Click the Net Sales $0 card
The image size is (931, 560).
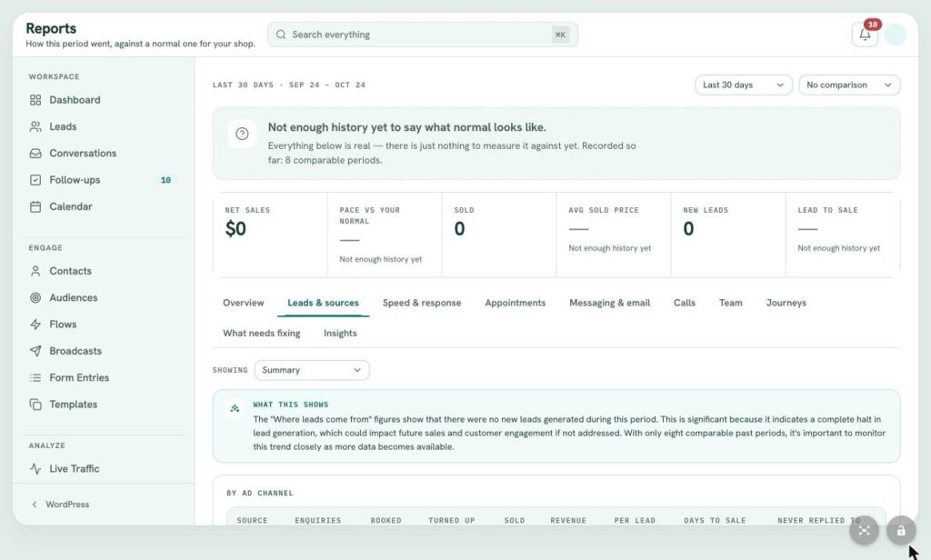click(270, 235)
